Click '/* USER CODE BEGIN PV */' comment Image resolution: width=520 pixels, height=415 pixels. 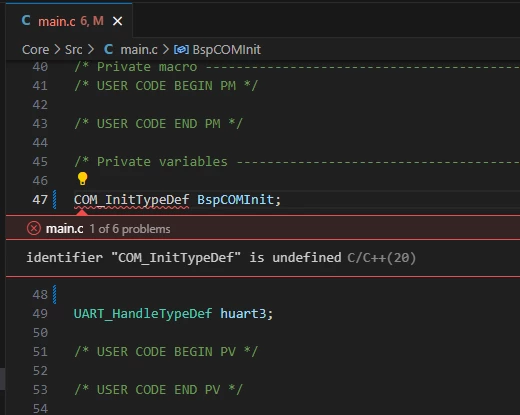point(166,352)
